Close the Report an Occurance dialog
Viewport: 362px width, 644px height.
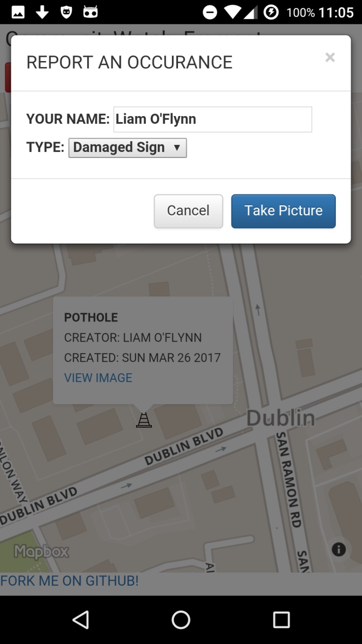click(x=330, y=57)
